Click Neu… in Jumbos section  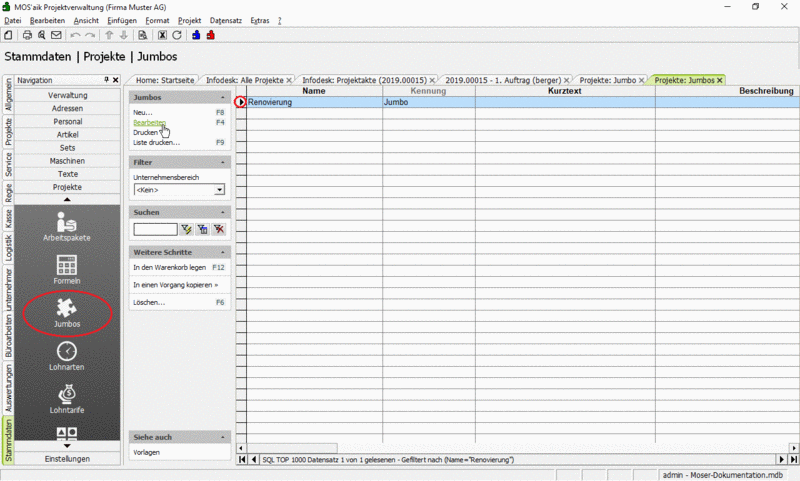click(x=143, y=112)
